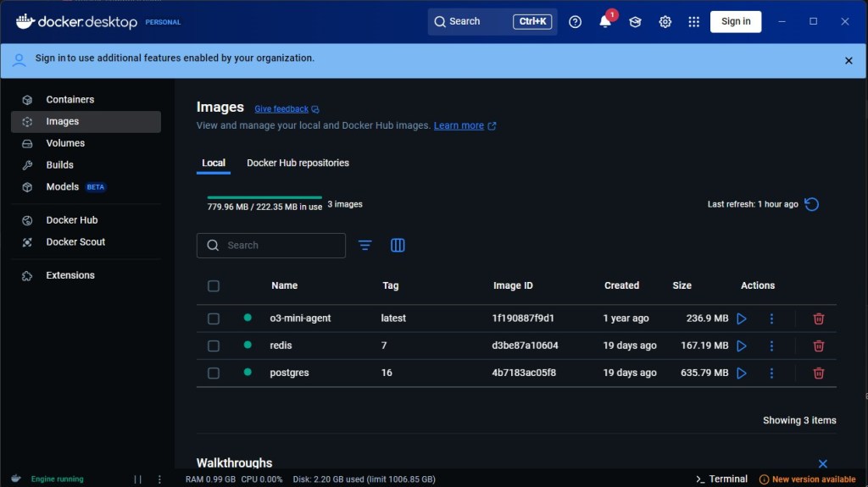Open notifications bell icon
This screenshot has height=487, width=868.
coord(605,21)
